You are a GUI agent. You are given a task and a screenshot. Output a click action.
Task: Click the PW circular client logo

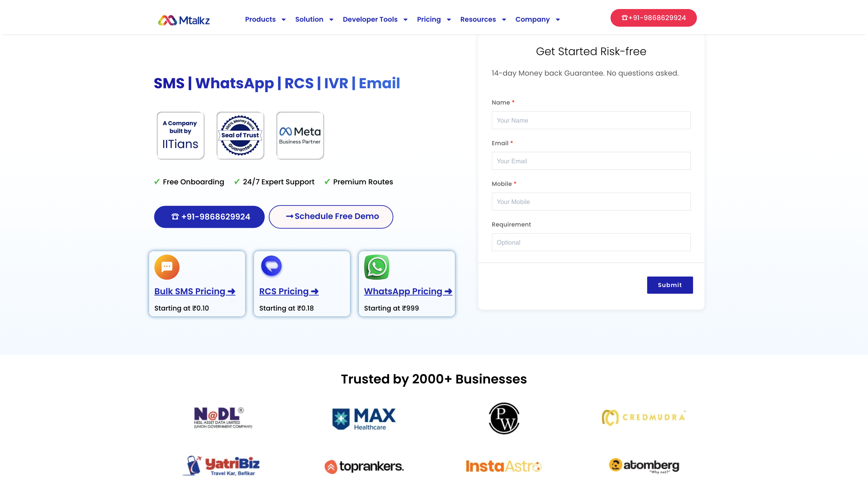pyautogui.click(x=504, y=418)
